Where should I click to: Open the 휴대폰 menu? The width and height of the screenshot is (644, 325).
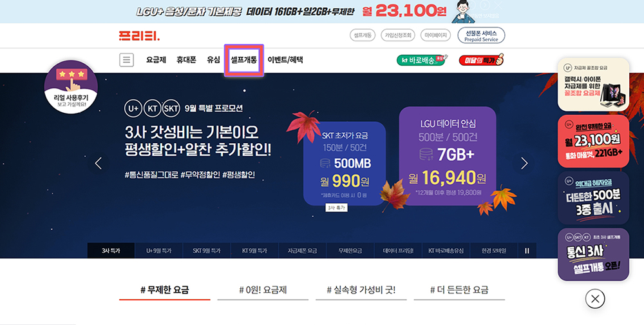click(187, 60)
